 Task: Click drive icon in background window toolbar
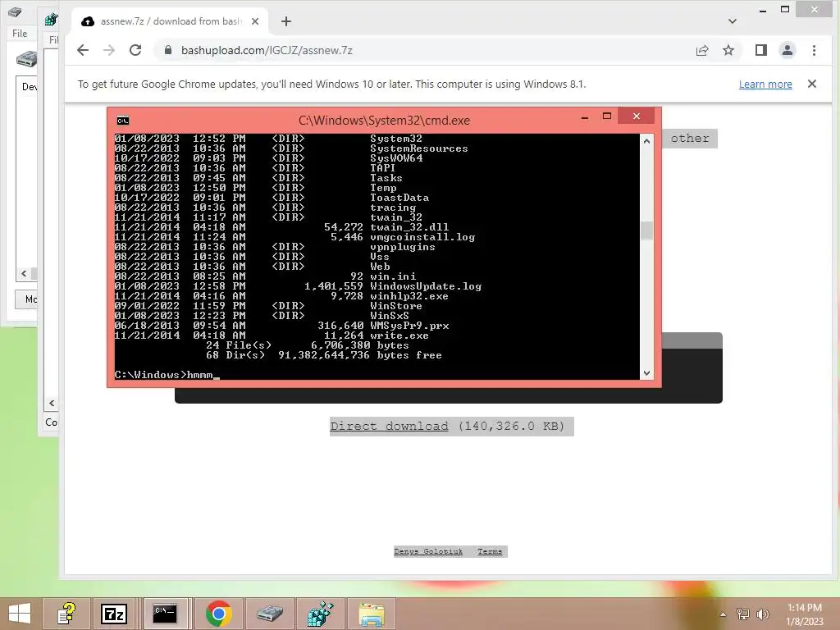click(x=26, y=58)
